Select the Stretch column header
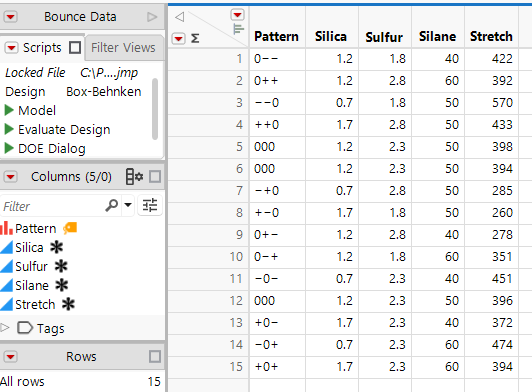 [x=491, y=36]
